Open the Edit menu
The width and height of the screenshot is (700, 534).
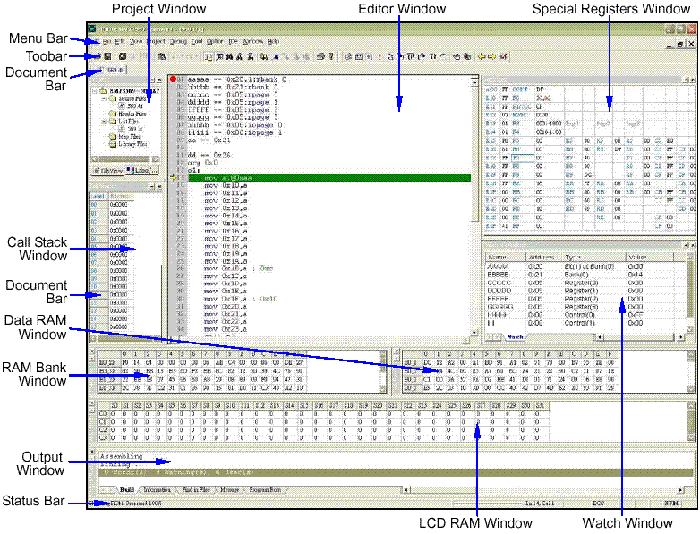(120, 42)
